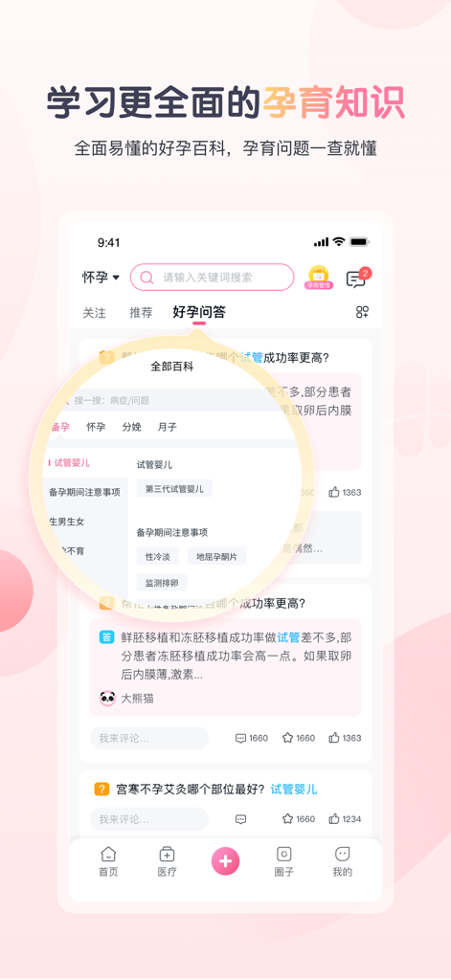Select 试管婴儿 in the left category list
Screen dimensions: 451x980
[71, 463]
